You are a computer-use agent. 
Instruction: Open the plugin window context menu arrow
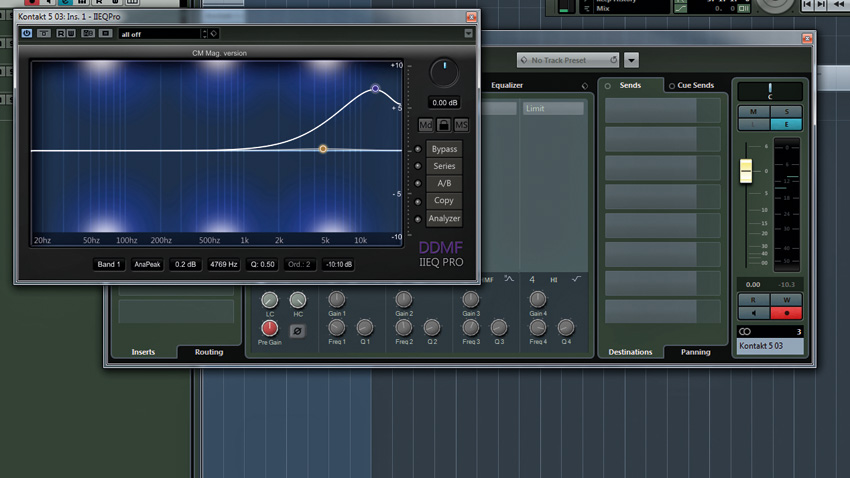468,34
